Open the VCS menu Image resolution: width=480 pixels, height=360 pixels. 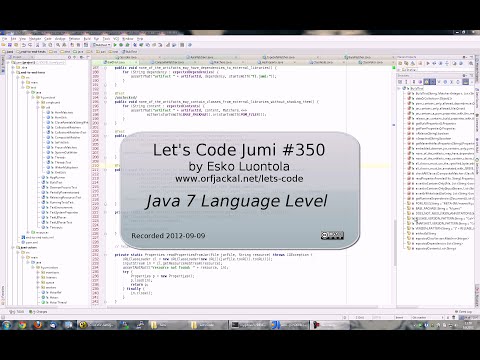(x=116, y=39)
